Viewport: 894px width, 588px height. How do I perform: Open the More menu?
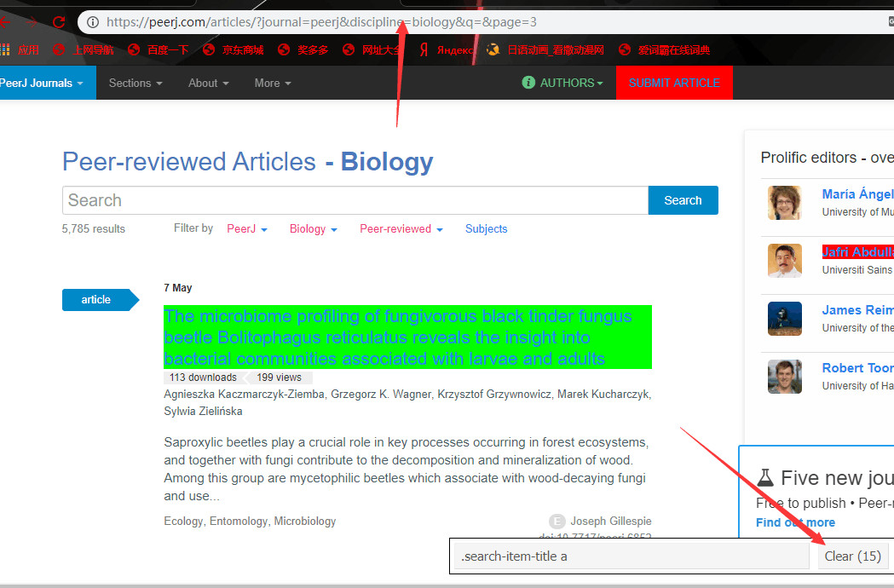(x=273, y=83)
